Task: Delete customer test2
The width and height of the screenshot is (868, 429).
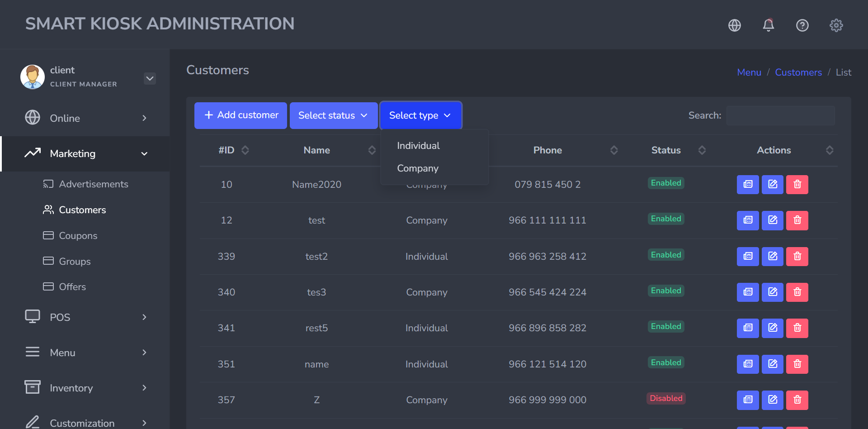Action: (x=797, y=257)
